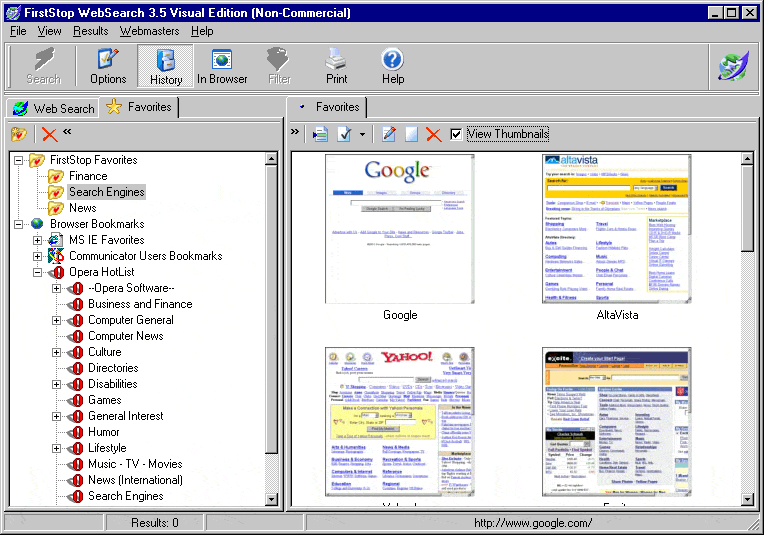The height and width of the screenshot is (535, 764).
Task: Click the Results: 0 status field
Action: [154, 523]
